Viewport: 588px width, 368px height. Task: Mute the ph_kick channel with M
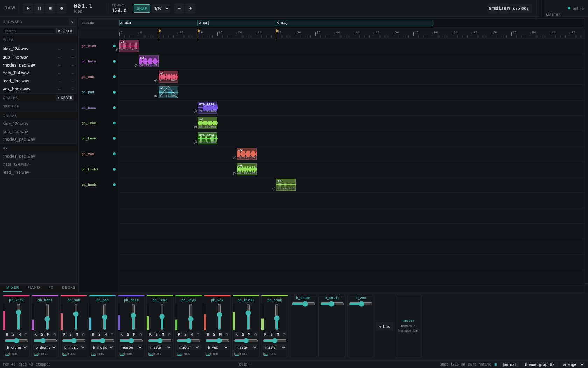click(20, 334)
